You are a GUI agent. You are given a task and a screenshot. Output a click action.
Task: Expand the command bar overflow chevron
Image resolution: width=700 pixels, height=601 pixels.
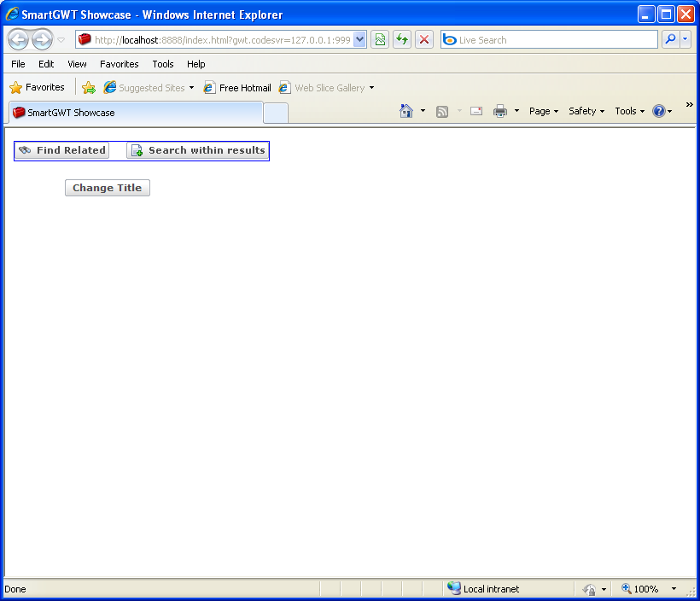689,104
